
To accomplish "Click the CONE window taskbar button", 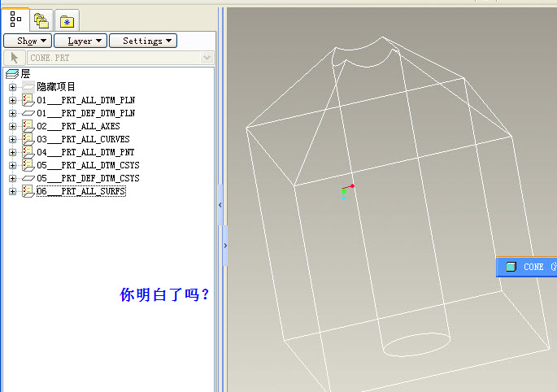I will tap(526, 267).
